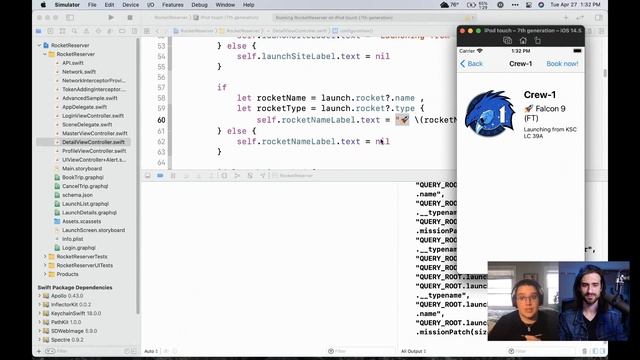Rotate device icon in Simulator toolbar
The image size is (640, 360).
click(538, 40)
